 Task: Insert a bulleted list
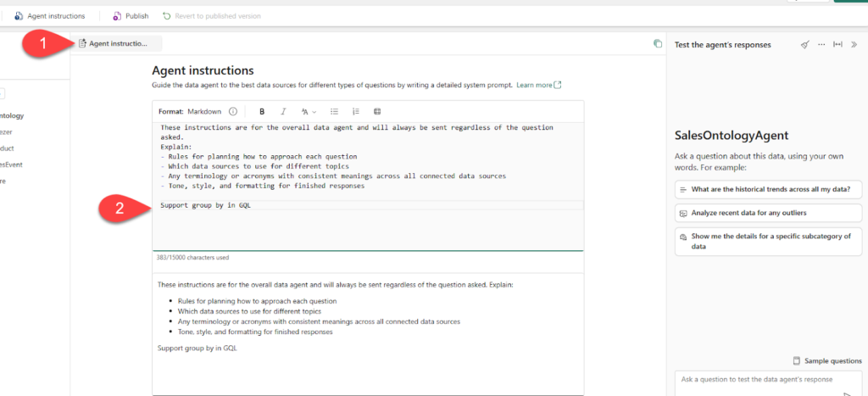pyautogui.click(x=334, y=111)
